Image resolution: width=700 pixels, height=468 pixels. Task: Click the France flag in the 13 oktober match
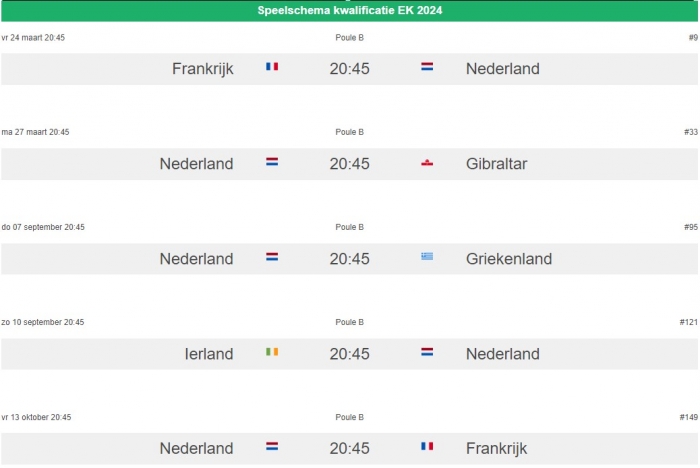pos(427,447)
